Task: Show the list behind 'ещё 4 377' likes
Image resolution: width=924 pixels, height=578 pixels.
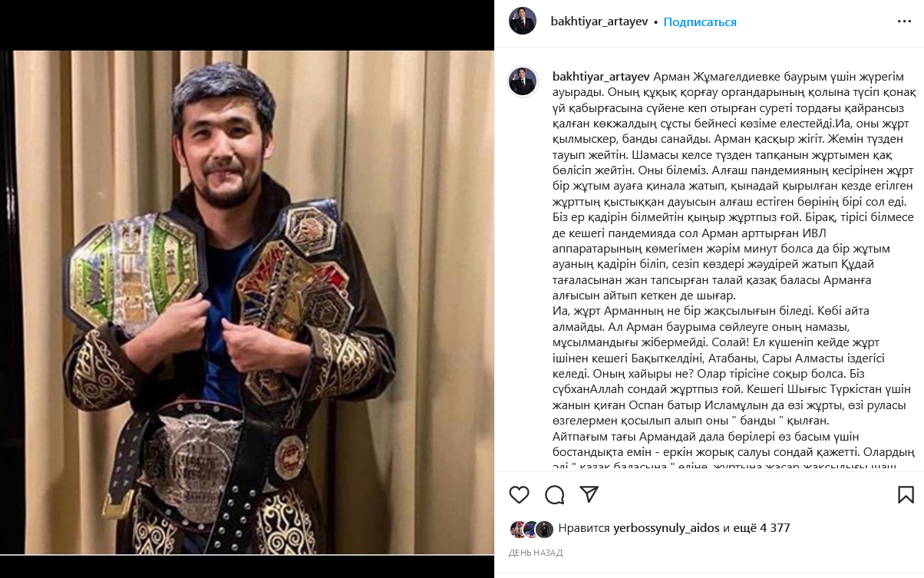Action: [762, 528]
